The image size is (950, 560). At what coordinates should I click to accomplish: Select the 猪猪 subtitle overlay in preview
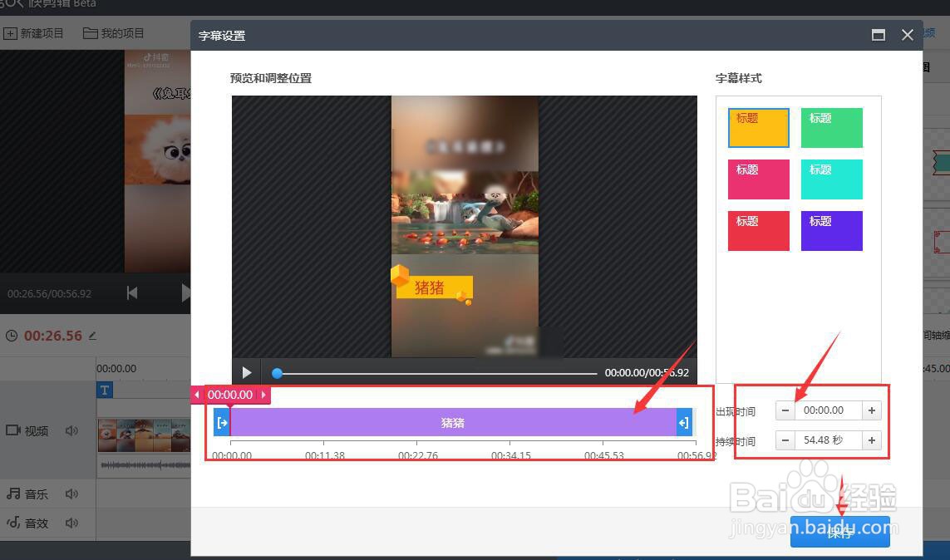[431, 286]
